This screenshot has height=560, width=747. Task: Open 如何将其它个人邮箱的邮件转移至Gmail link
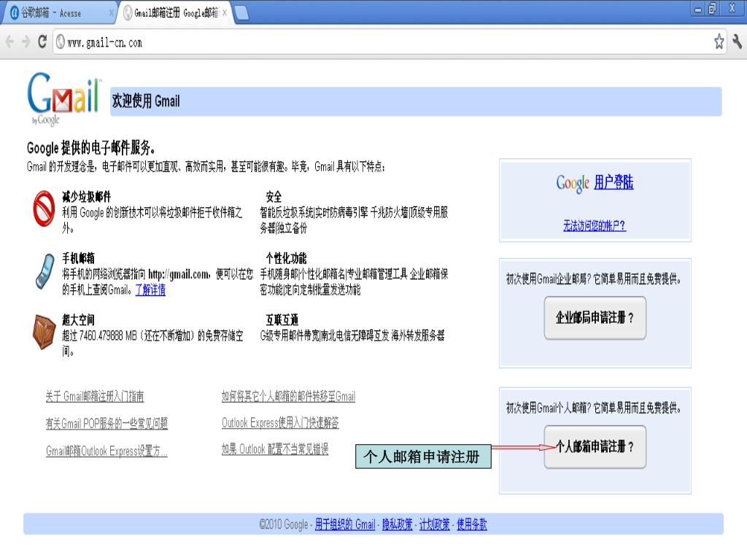pyautogui.click(x=288, y=396)
